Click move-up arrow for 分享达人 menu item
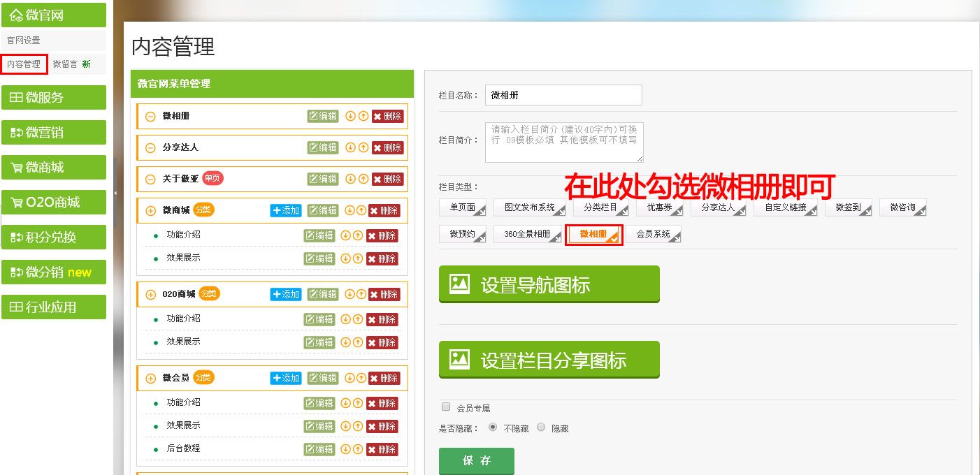This screenshot has width=980, height=475. [363, 147]
